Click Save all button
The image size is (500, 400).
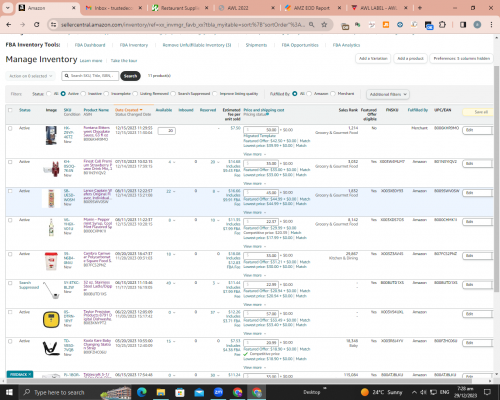coord(479,112)
